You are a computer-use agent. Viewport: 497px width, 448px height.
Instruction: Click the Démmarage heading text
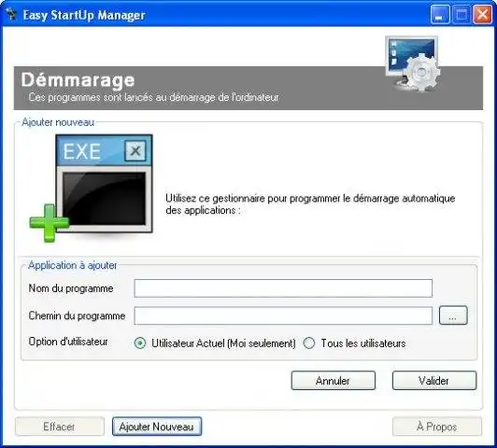pyautogui.click(x=78, y=80)
